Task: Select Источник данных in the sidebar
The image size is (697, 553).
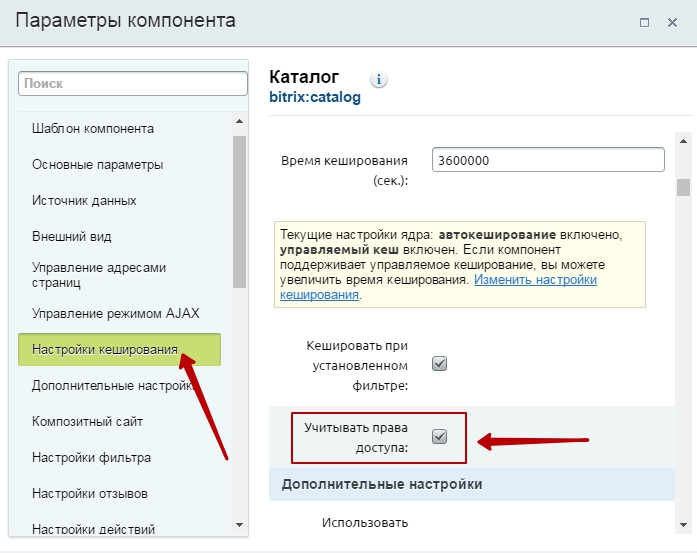Action: [x=84, y=201]
